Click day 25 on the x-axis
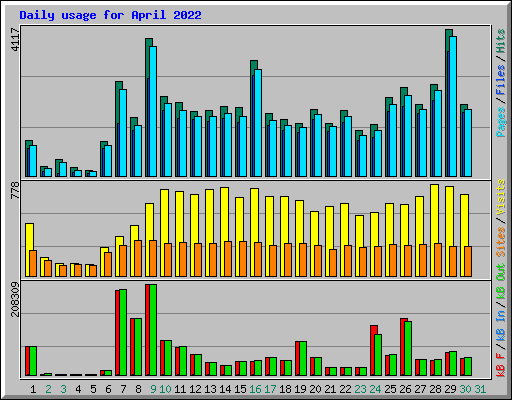 [390, 389]
